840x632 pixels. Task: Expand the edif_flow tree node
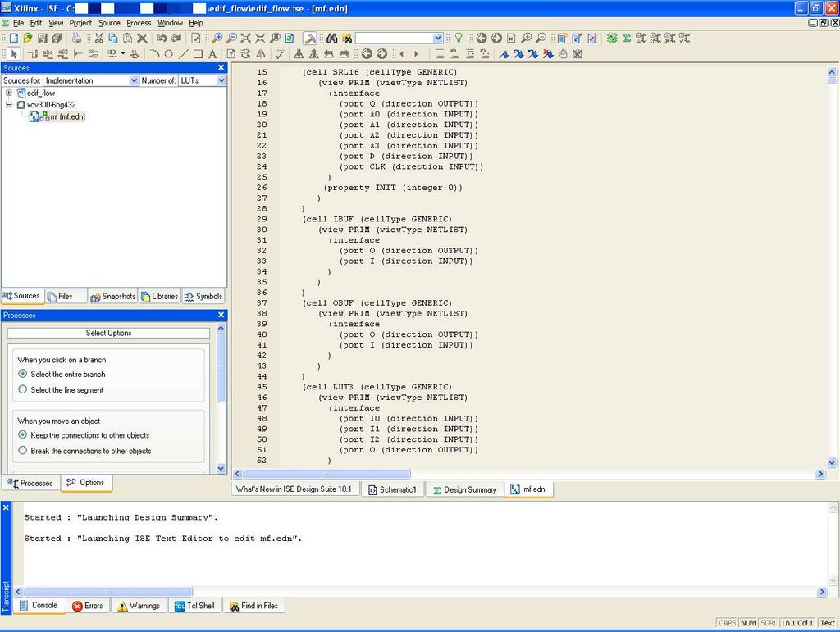(9, 93)
